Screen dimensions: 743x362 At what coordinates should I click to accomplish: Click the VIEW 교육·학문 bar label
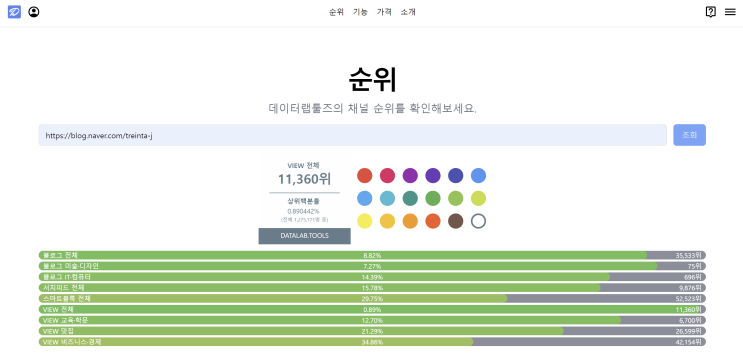(65, 320)
